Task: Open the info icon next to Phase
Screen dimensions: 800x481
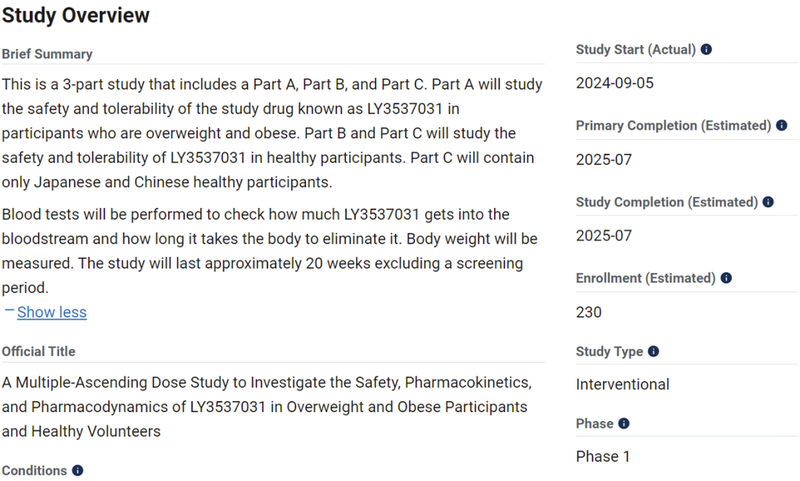Action: (x=623, y=424)
